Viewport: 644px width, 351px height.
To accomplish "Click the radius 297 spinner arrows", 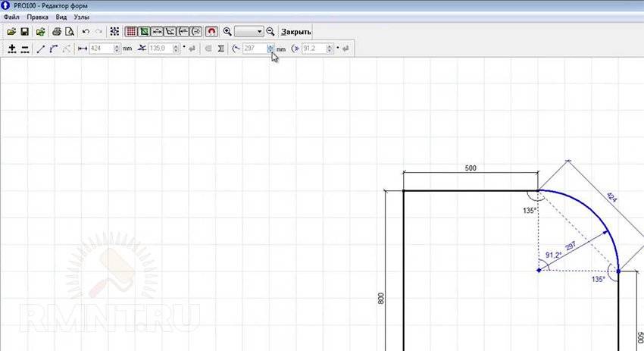I will click(270, 49).
